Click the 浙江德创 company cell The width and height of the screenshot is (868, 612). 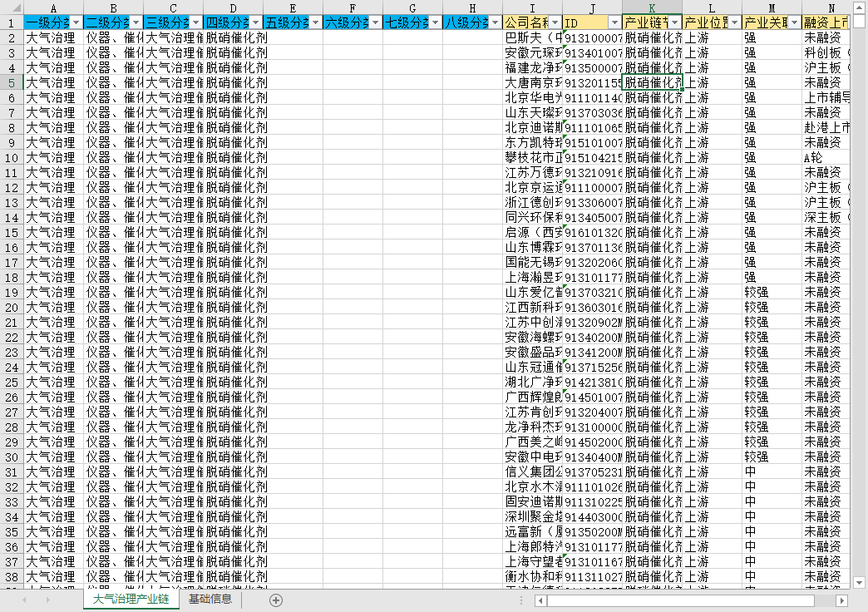[533, 202]
